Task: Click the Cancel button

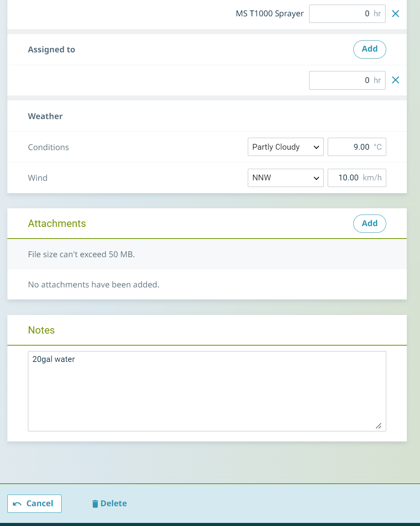Action: coord(35,504)
